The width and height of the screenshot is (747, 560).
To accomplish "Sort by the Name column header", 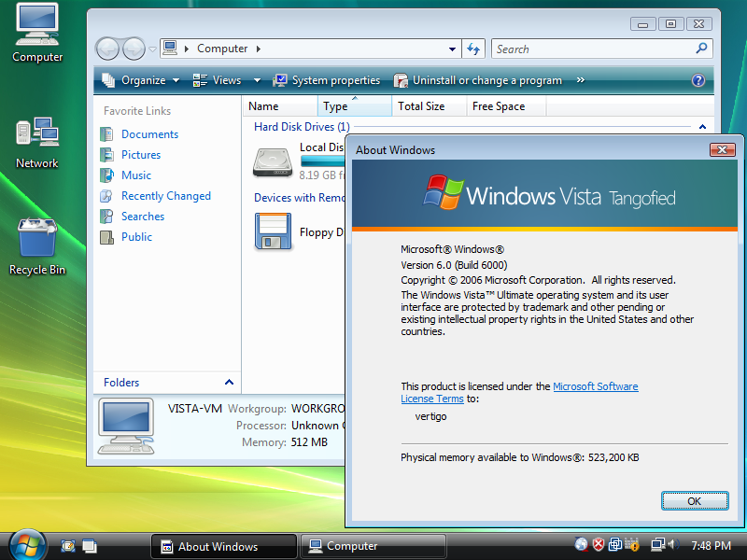I will pyautogui.click(x=280, y=106).
